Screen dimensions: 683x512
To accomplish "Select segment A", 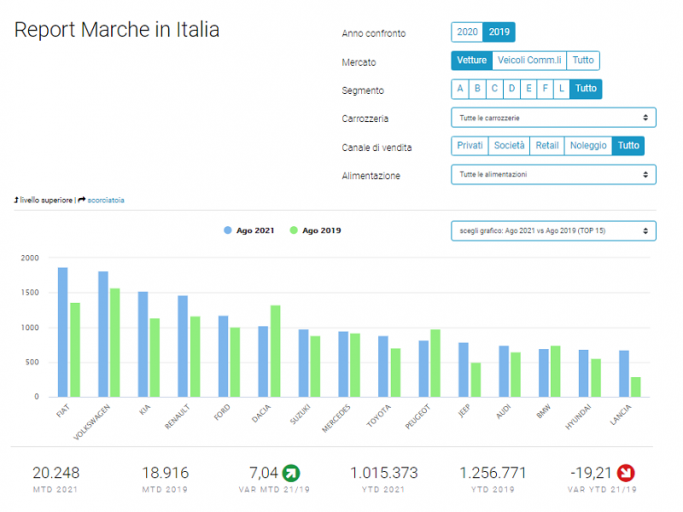I will [460, 89].
